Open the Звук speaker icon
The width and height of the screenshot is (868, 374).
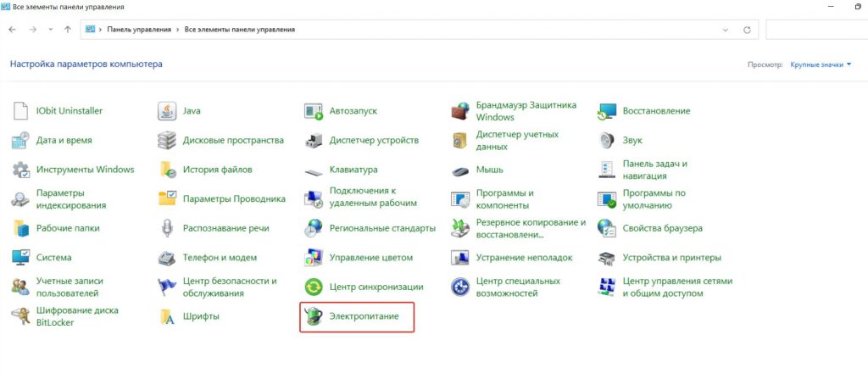pos(607,140)
